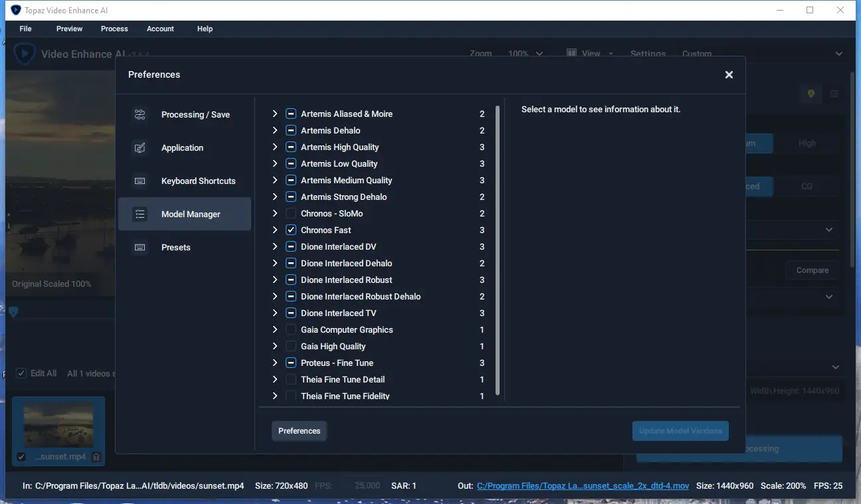Click the Topaz Video Enhance AI logo
The height and width of the screenshot is (504, 861).
[25, 54]
